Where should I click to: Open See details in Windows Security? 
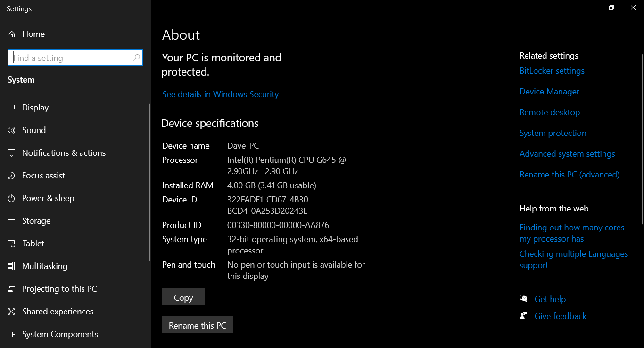click(x=220, y=94)
